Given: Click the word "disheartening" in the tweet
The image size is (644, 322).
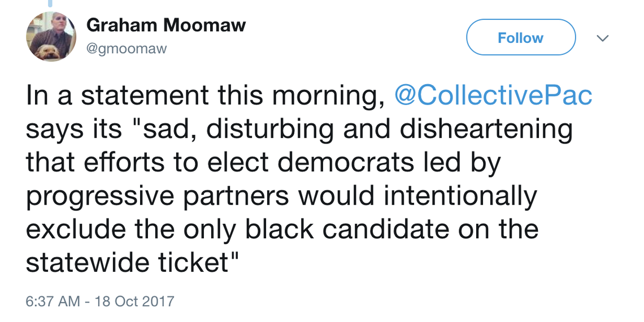Looking at the screenshot, I should (486, 129).
